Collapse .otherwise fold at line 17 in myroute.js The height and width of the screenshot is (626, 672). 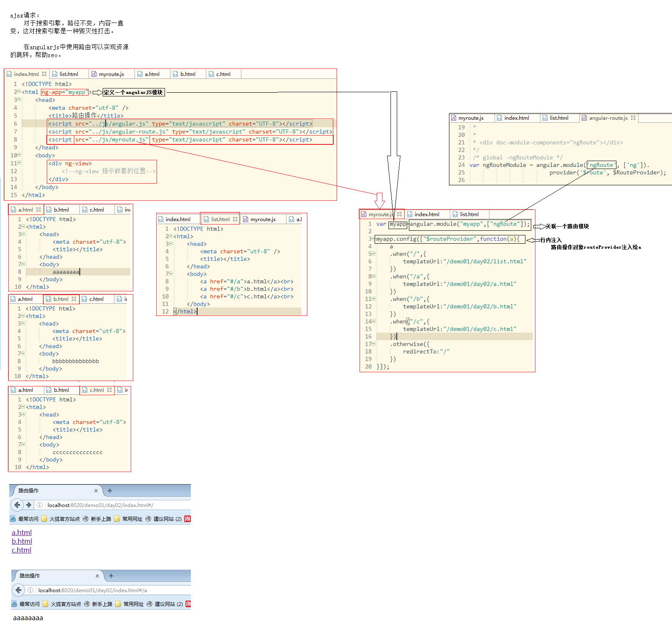[373, 343]
